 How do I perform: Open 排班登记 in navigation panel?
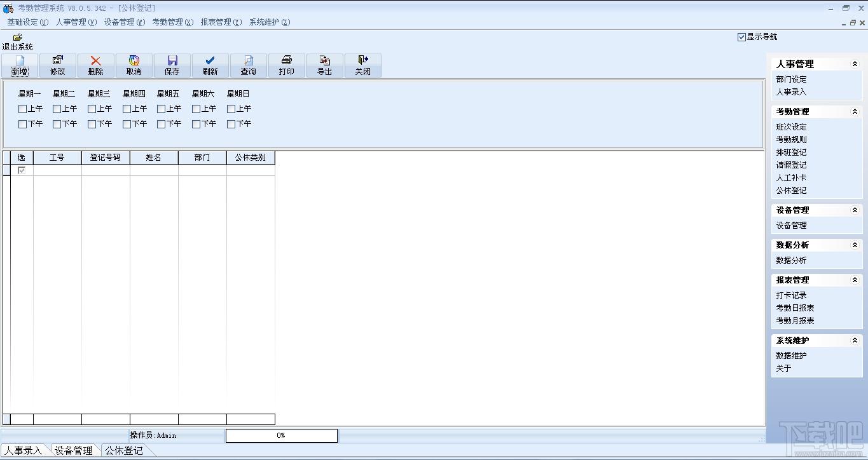(x=791, y=152)
